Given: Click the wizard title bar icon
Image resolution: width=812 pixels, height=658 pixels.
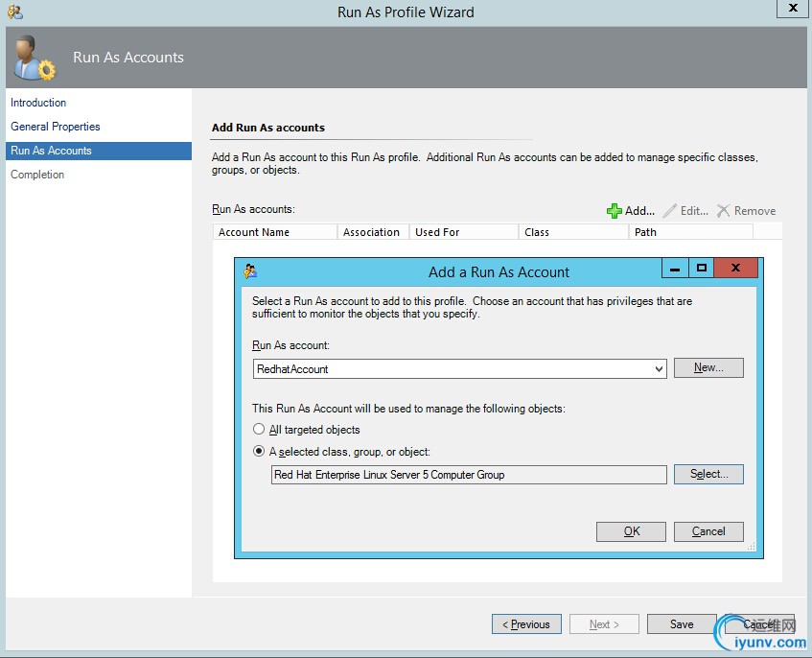Looking at the screenshot, I should pyautogui.click(x=15, y=12).
